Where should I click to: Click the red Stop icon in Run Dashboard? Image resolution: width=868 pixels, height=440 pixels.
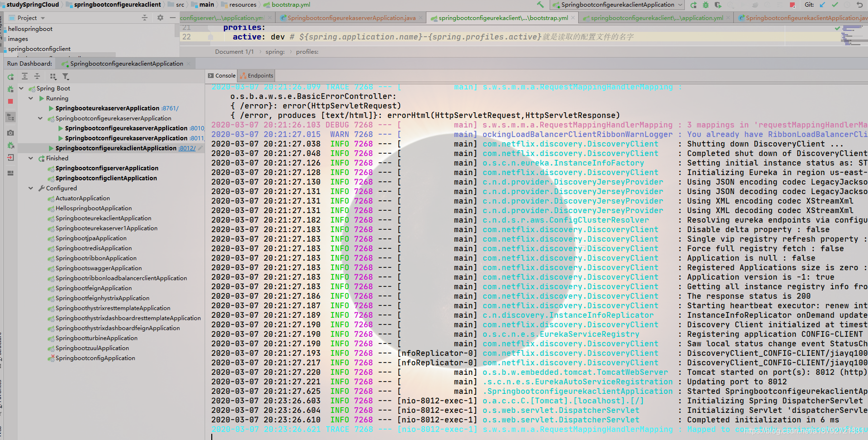coord(10,101)
